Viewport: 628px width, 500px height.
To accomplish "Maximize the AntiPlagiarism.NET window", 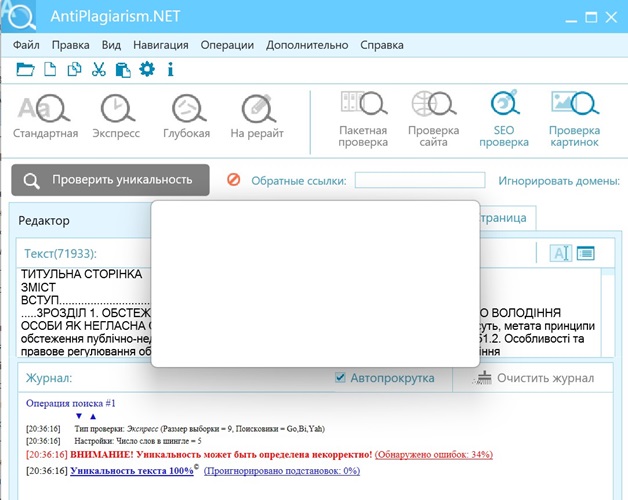I will [x=591, y=17].
